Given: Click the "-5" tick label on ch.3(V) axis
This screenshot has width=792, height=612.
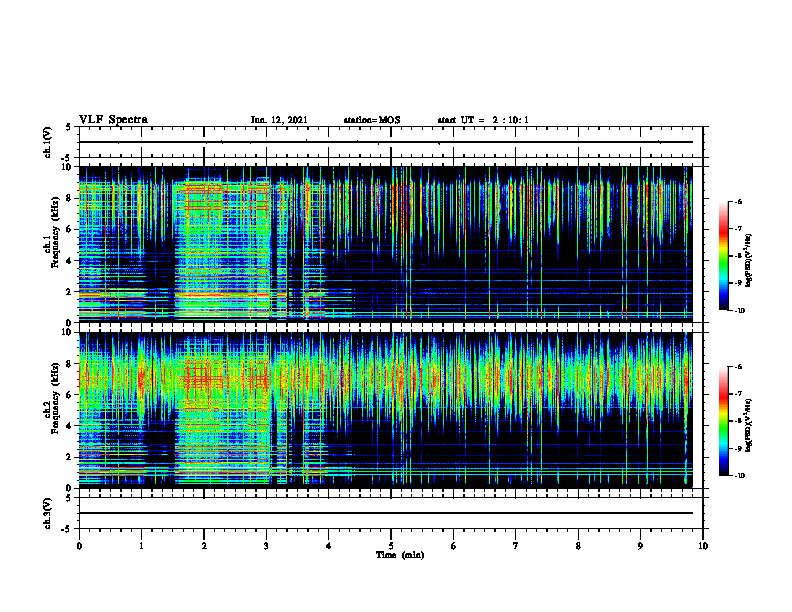Looking at the screenshot, I should pos(67,529).
